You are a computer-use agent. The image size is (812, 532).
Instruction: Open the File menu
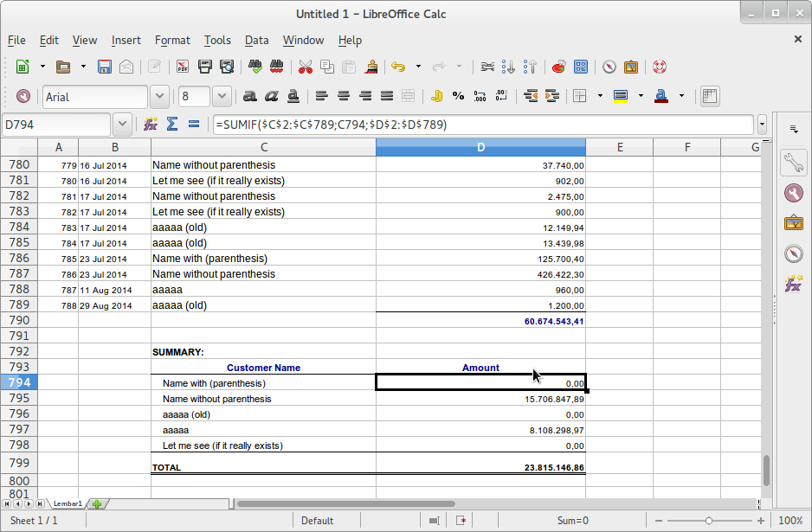(x=16, y=40)
